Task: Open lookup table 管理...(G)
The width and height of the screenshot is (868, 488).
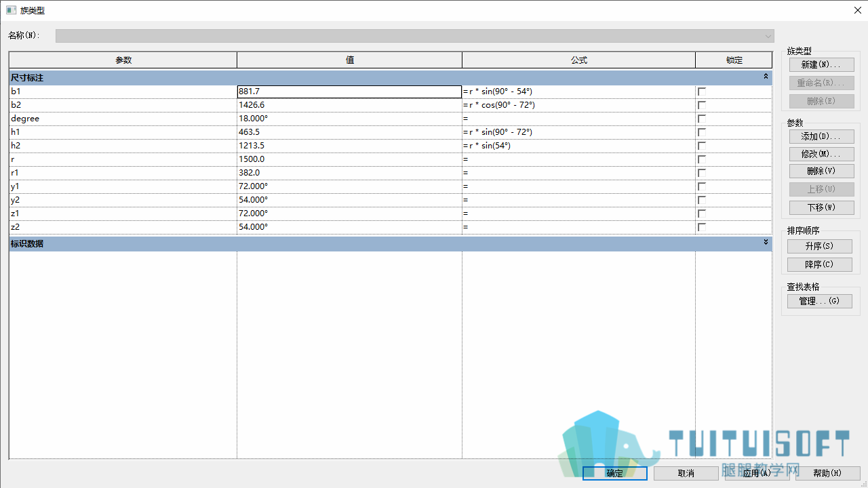Action: tap(819, 301)
